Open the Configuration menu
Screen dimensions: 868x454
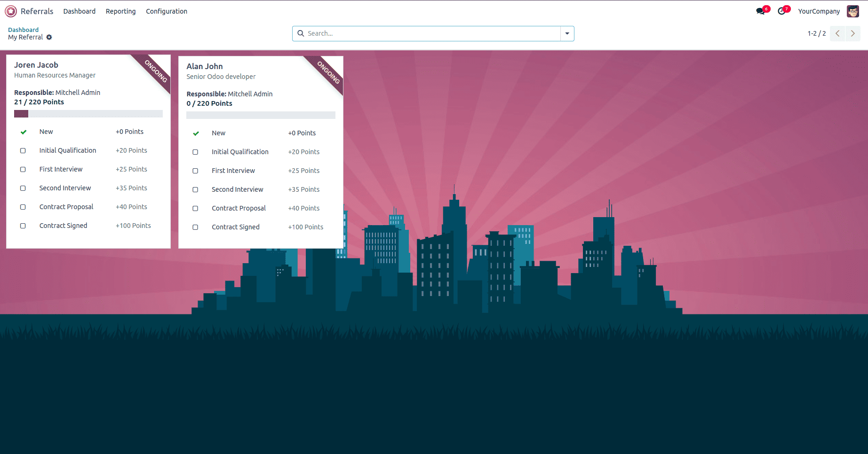click(x=167, y=11)
